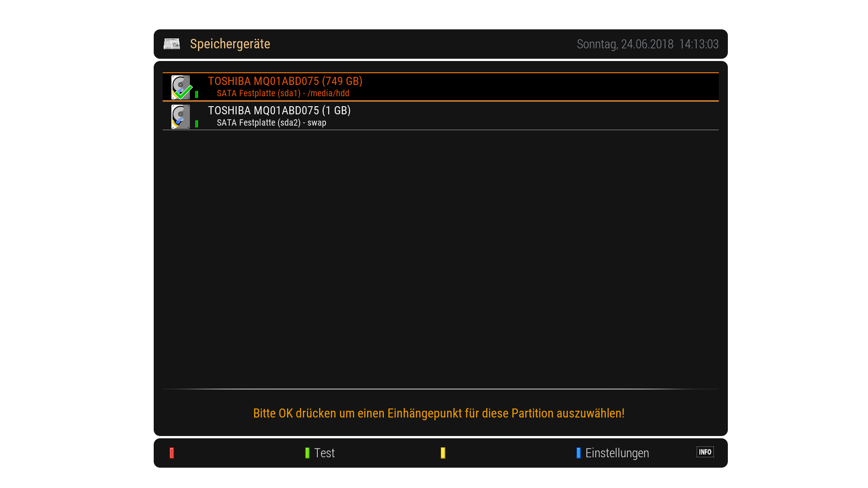This screenshot has width=868, height=488.
Task: Click the /media/hdd mount point subtitle
Action: click(x=328, y=94)
